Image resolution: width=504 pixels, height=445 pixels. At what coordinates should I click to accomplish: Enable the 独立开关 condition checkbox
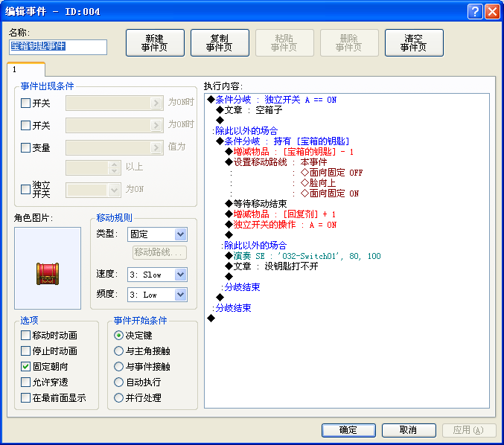pyautogui.click(x=25, y=189)
